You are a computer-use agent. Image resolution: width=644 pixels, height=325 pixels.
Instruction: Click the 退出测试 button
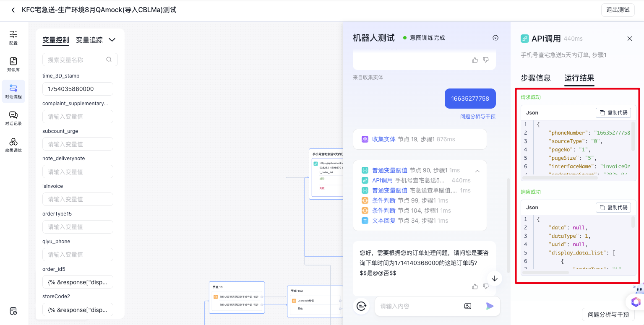pyautogui.click(x=618, y=10)
